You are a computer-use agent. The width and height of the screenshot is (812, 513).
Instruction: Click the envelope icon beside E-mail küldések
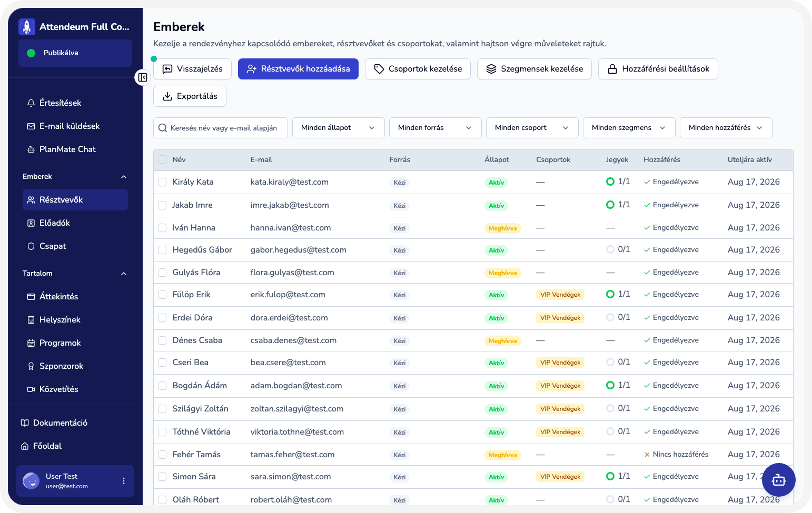[x=31, y=126]
